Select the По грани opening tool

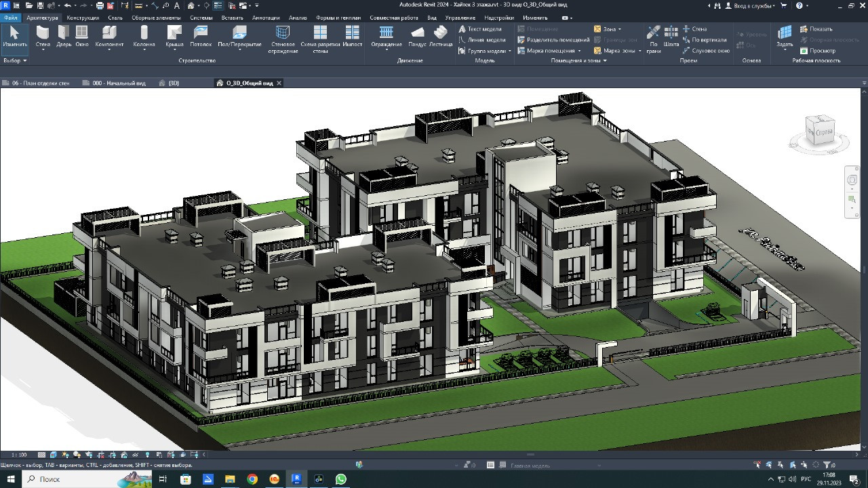(x=654, y=39)
